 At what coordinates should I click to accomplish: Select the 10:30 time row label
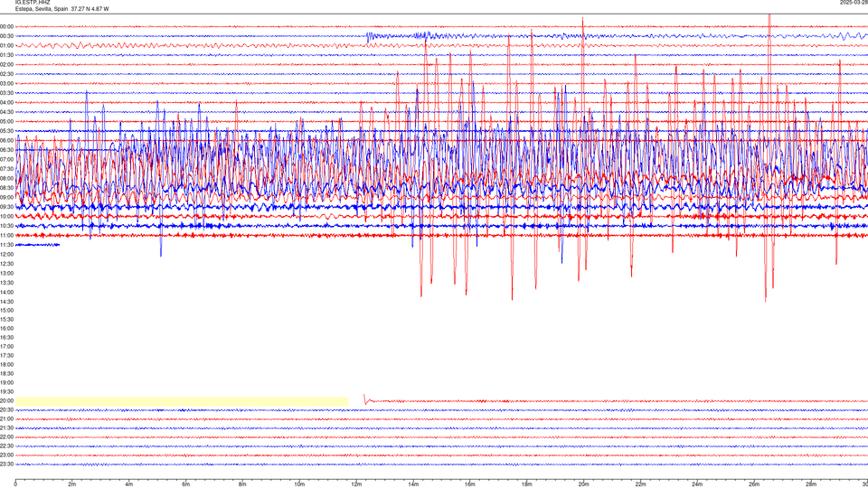[x=6, y=226]
